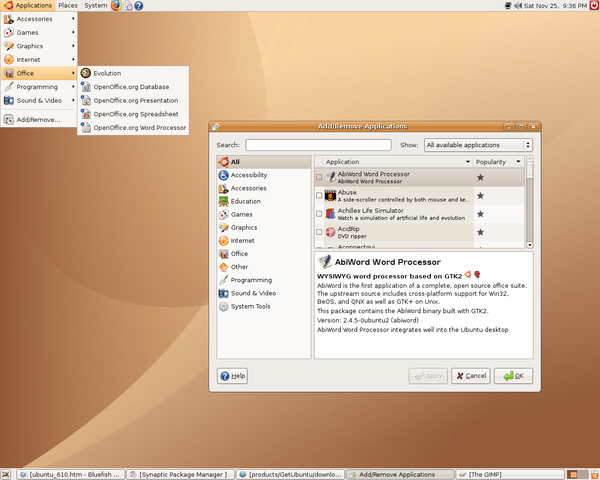The height and width of the screenshot is (480, 600).
Task: Click the Apply button
Action: (428, 376)
